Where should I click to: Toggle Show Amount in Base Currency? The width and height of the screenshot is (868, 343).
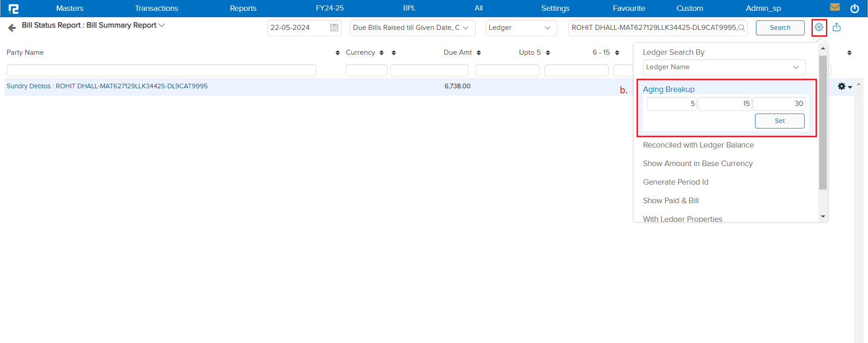(698, 163)
